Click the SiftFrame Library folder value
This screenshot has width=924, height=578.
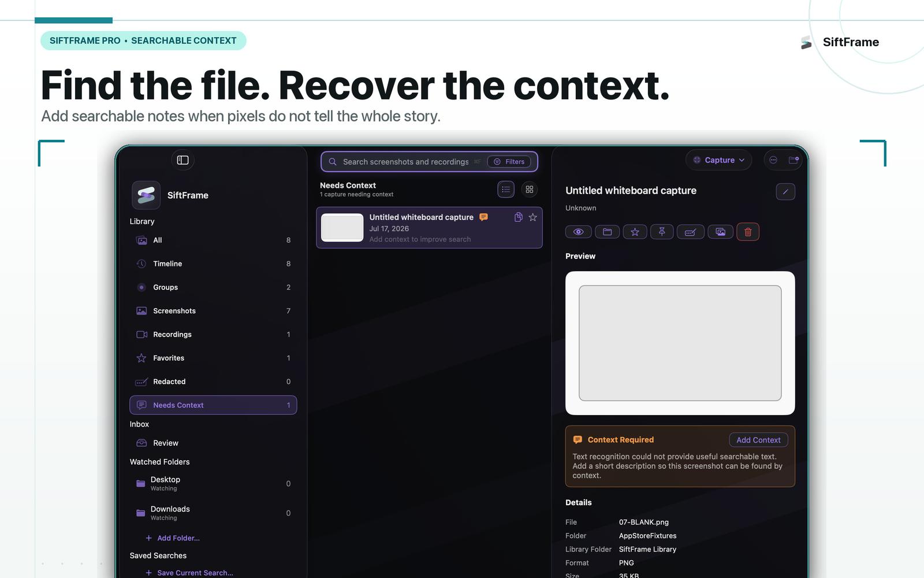(647, 549)
